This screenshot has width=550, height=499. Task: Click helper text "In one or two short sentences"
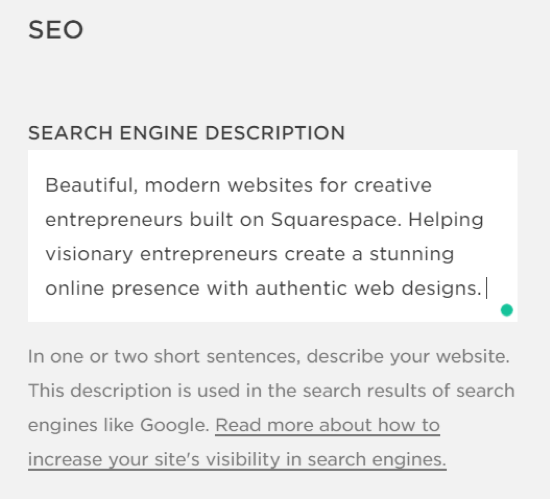point(164,357)
